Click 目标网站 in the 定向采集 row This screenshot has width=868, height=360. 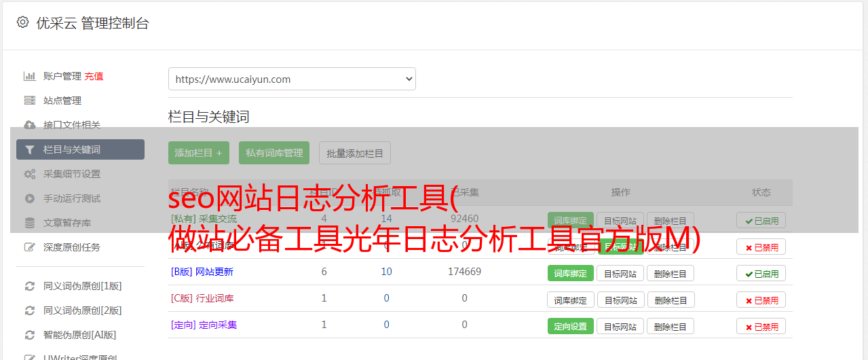pyautogui.click(x=620, y=327)
